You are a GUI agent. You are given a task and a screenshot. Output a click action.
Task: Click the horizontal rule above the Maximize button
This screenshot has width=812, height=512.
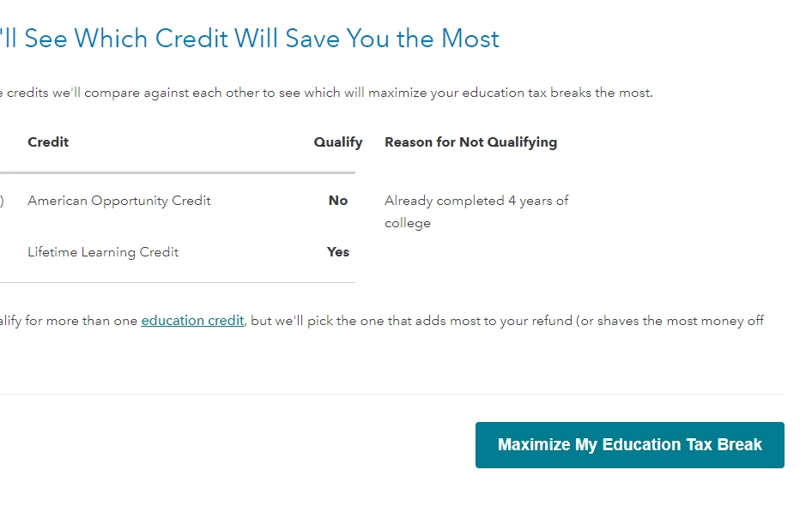pos(392,395)
